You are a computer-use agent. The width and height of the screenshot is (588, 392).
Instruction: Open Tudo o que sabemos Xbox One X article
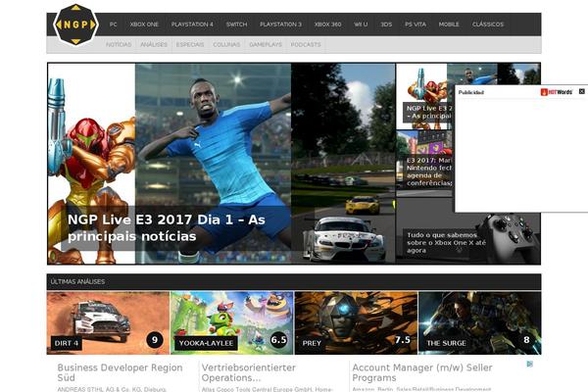(446, 243)
